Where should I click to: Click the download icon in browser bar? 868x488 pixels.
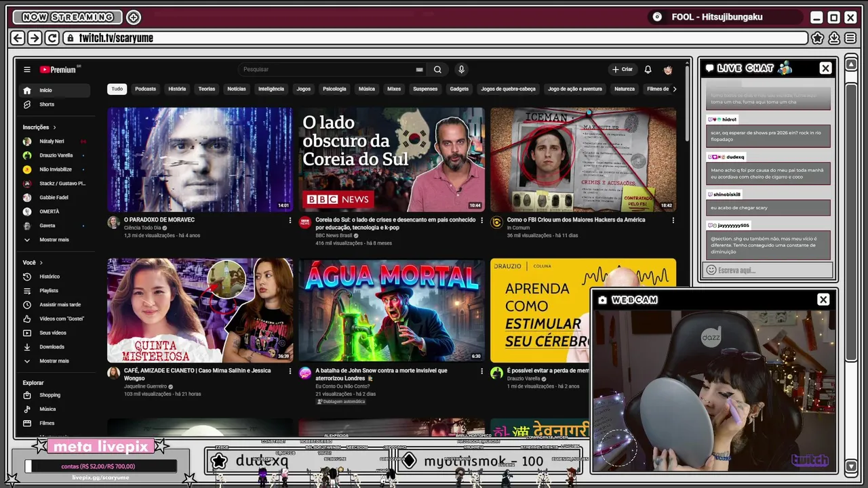pyautogui.click(x=834, y=38)
